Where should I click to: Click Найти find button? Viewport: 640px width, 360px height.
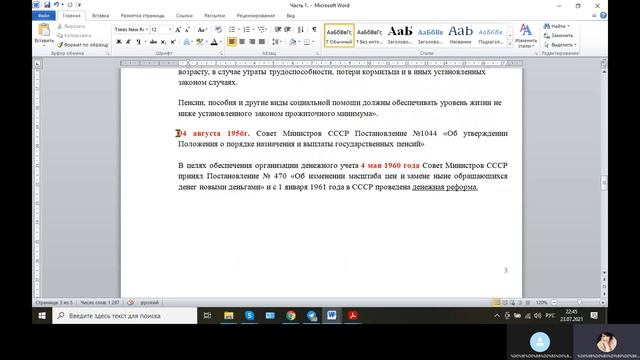[557, 26]
